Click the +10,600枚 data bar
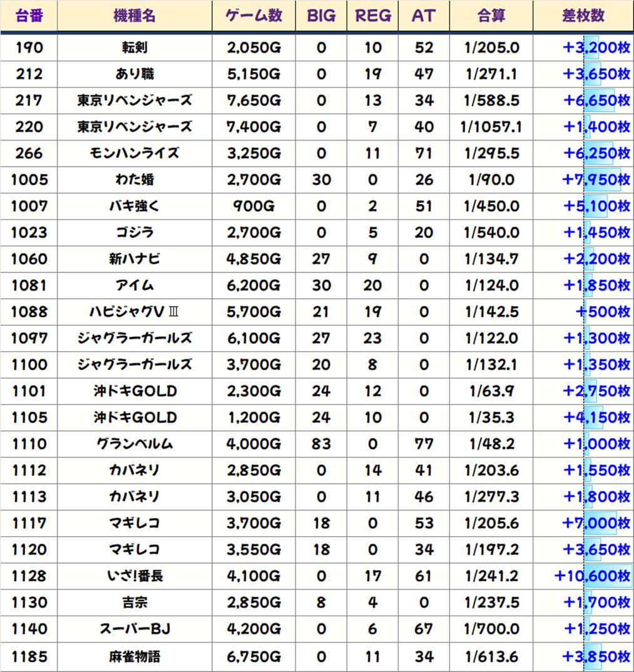This screenshot has width=634, height=672. click(x=593, y=576)
